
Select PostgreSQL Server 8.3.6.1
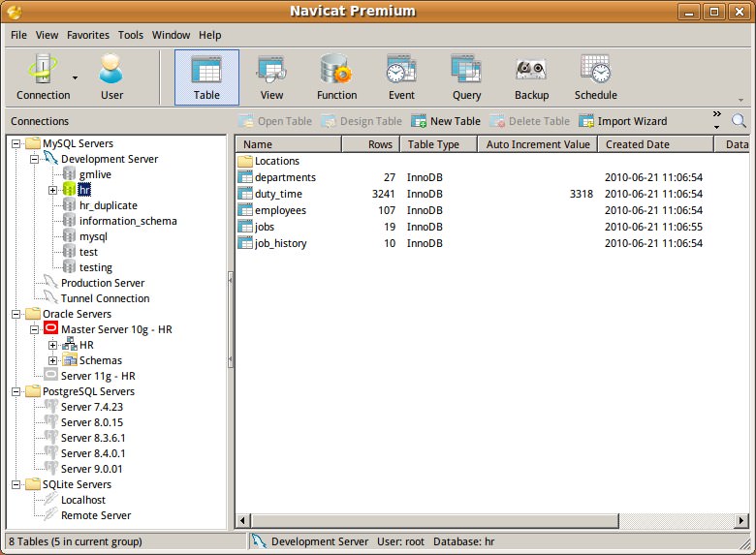pyautogui.click(x=93, y=438)
